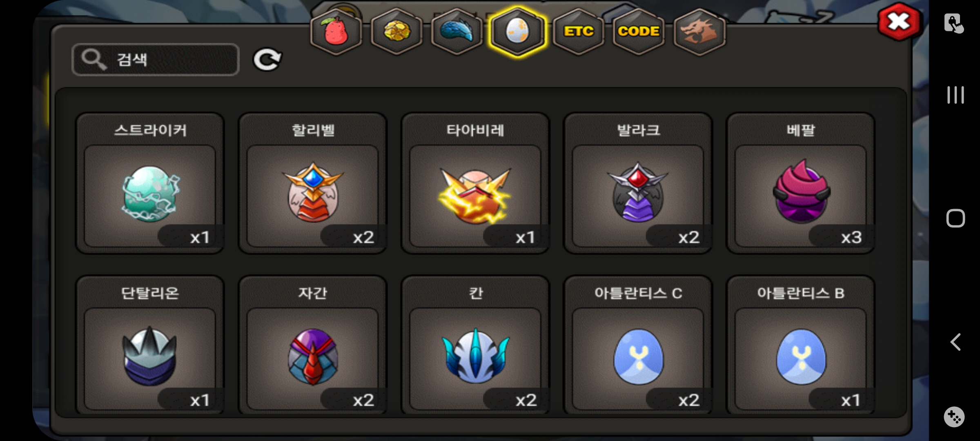Open the red fruit food tab
The height and width of the screenshot is (441, 980).
click(336, 31)
